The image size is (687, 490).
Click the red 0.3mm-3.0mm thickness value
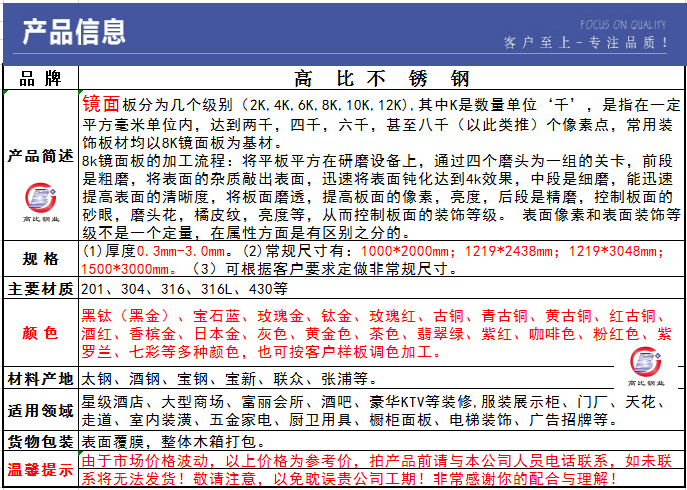tap(182, 252)
